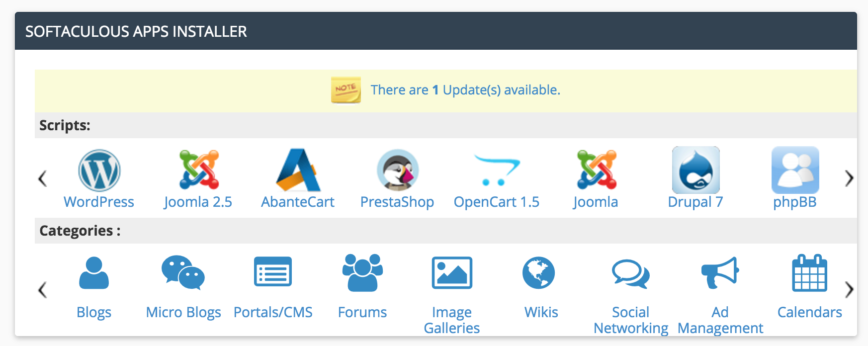
Task: Show previous categories with left chevron
Action: tap(43, 289)
